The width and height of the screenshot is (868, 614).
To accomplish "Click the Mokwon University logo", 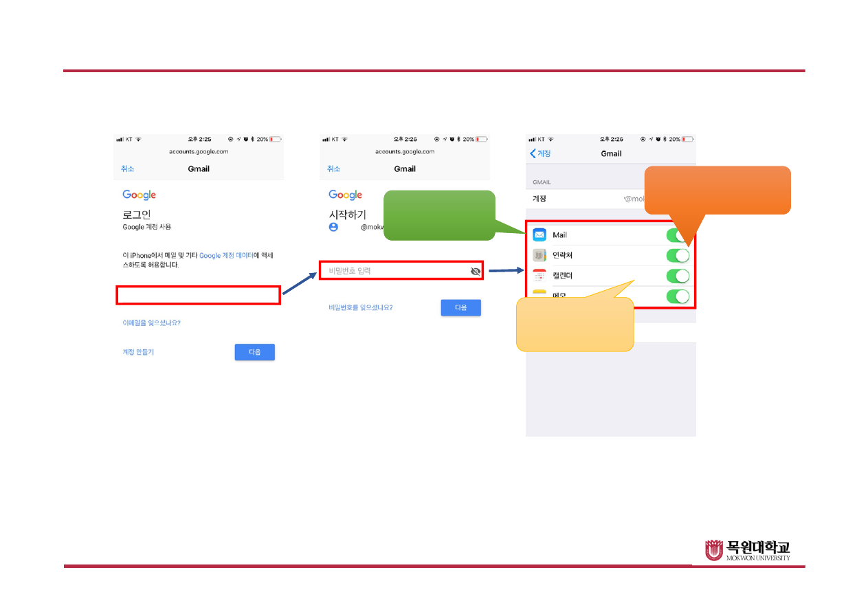I will click(x=748, y=550).
